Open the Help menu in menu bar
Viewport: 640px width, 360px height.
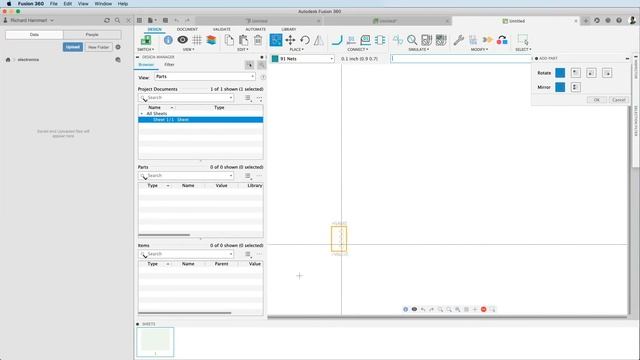(123, 4)
